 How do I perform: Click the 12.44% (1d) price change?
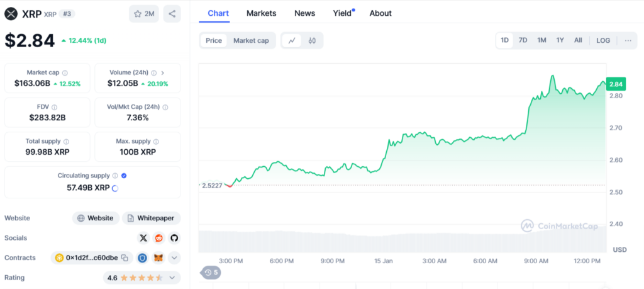(84, 40)
